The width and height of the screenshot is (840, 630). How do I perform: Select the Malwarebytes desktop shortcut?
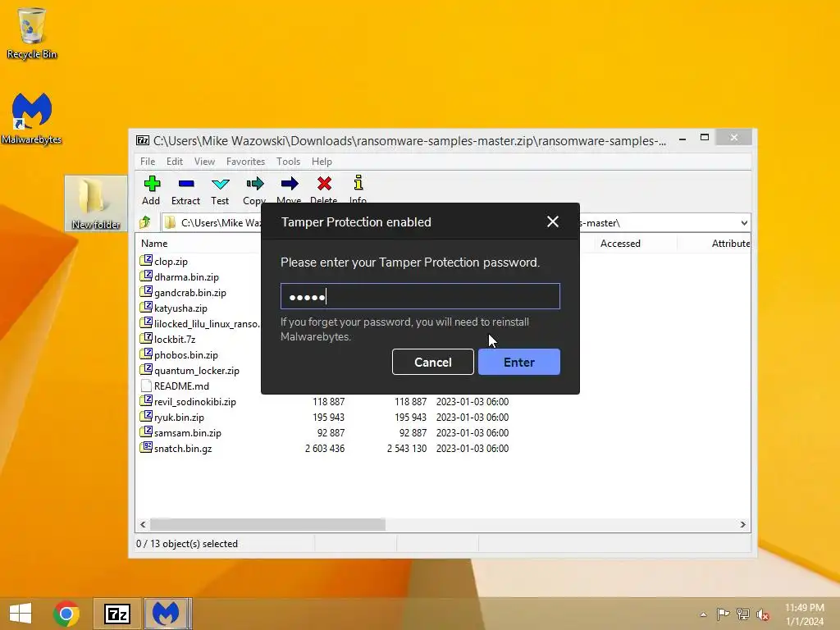click(x=32, y=118)
